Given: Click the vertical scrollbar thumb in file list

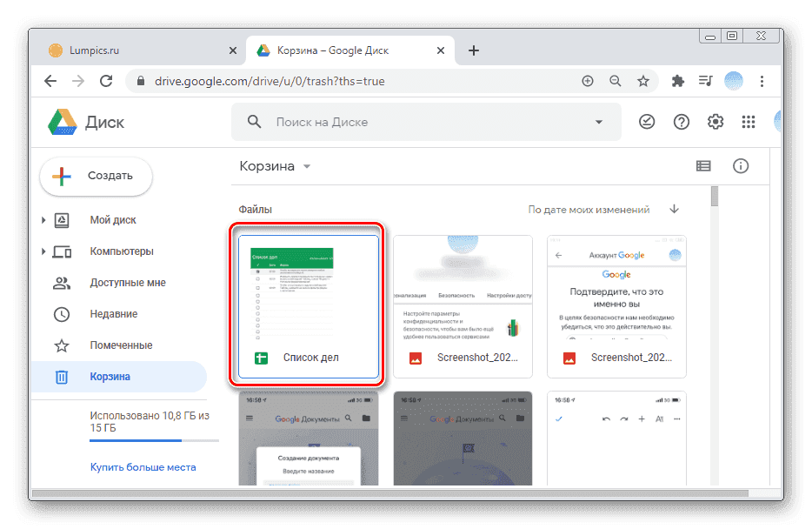Looking at the screenshot, I should click(715, 197).
